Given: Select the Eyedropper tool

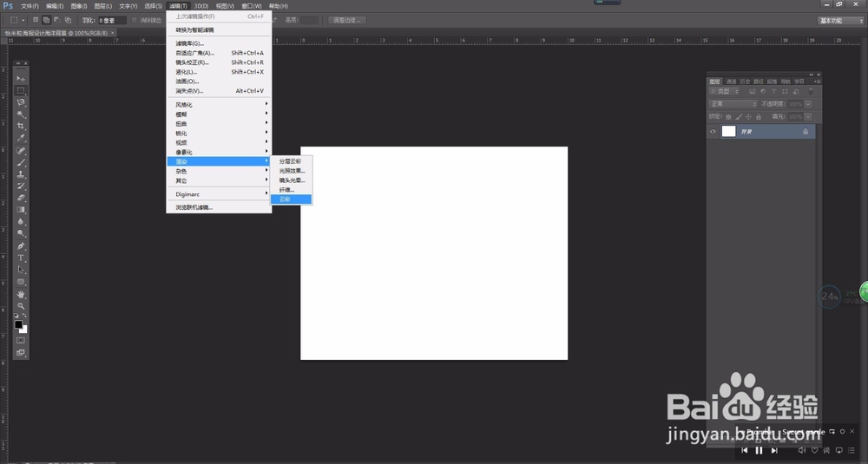Looking at the screenshot, I should 21,138.
